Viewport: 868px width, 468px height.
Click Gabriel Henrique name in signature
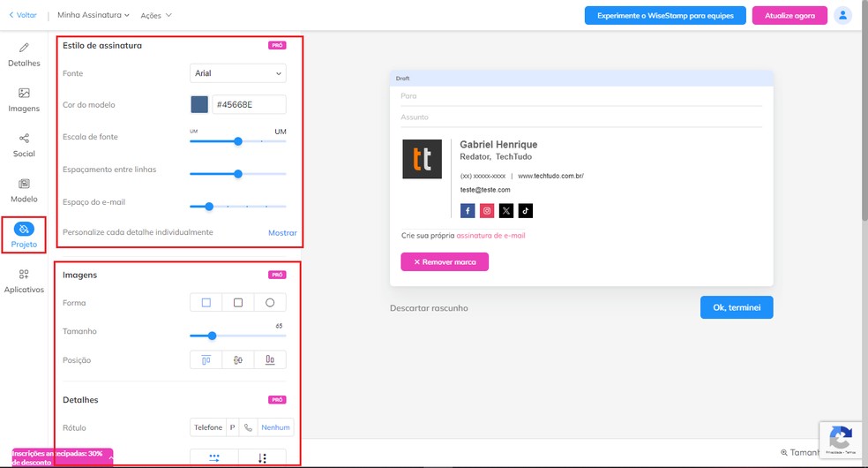coord(498,145)
